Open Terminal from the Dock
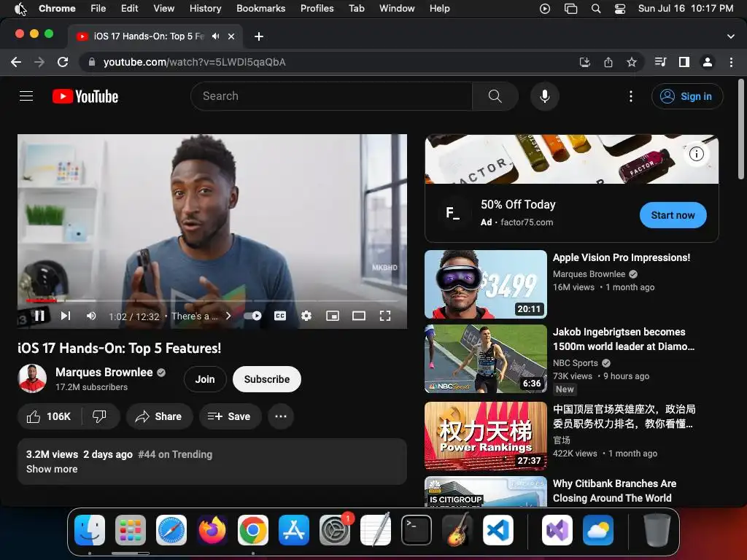The width and height of the screenshot is (747, 560). coord(417,530)
